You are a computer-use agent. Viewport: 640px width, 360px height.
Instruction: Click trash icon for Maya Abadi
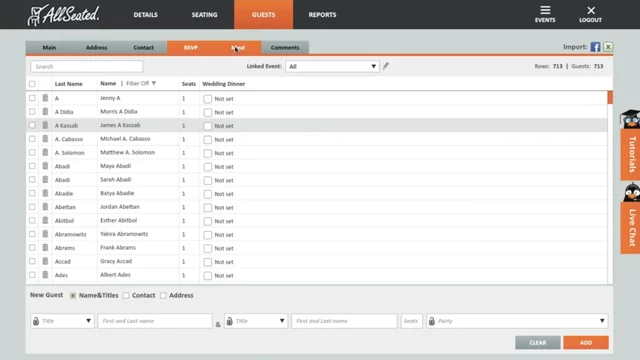(45, 166)
